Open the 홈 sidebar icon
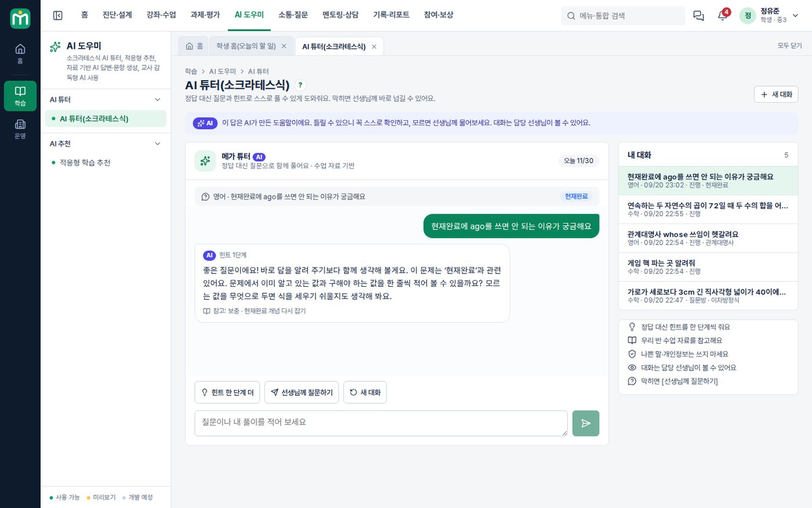The height and width of the screenshot is (508, 812). coord(20,53)
